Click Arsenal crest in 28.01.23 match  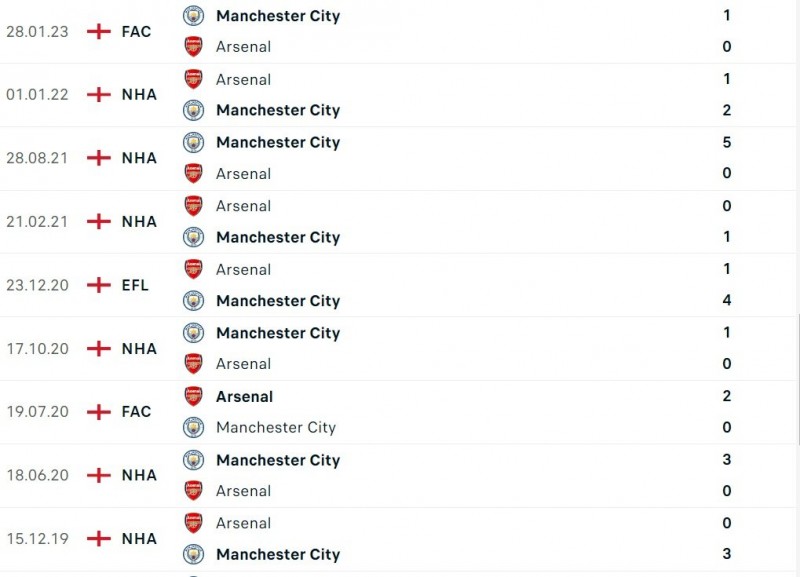pyautogui.click(x=193, y=46)
